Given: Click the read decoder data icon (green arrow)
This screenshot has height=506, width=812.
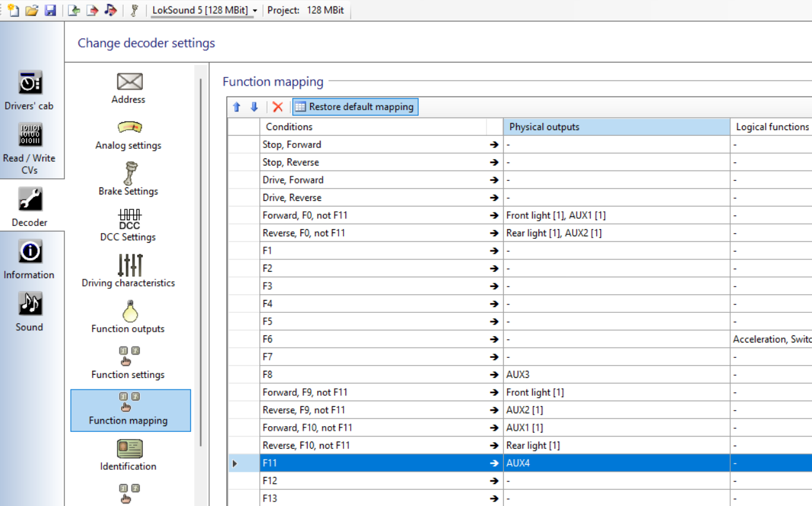Looking at the screenshot, I should [75, 10].
